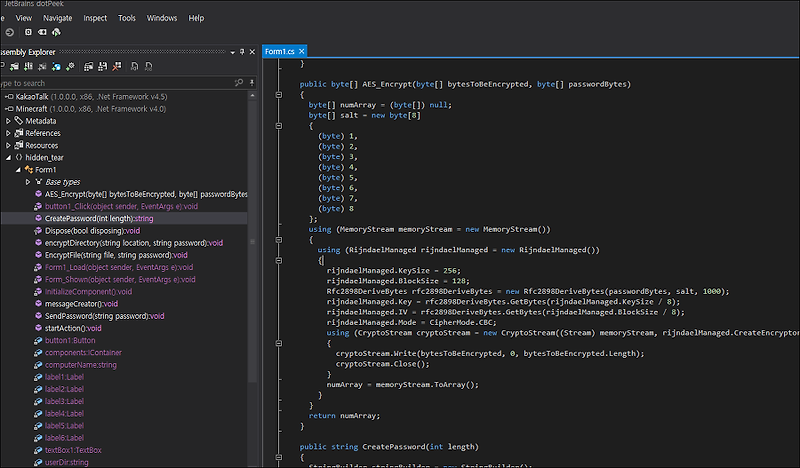Click the square toolbar icon left of the tag icon
The image size is (800, 468).
click(x=28, y=32)
